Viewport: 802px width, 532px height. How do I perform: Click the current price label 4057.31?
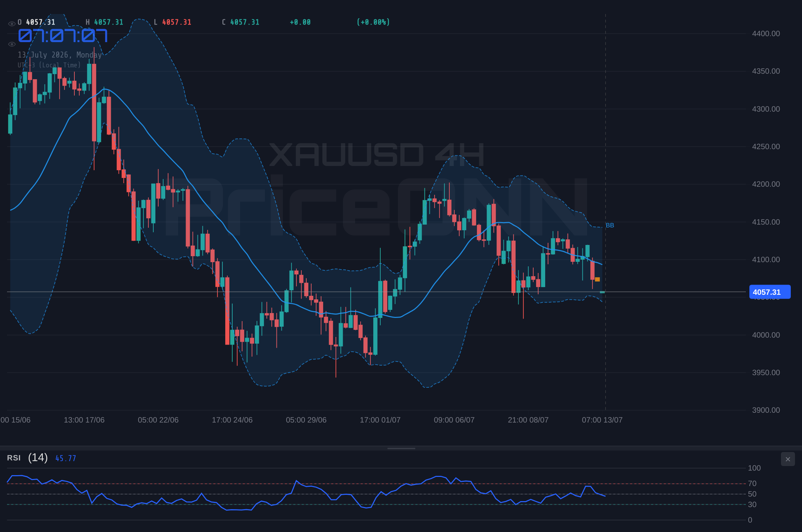click(770, 292)
